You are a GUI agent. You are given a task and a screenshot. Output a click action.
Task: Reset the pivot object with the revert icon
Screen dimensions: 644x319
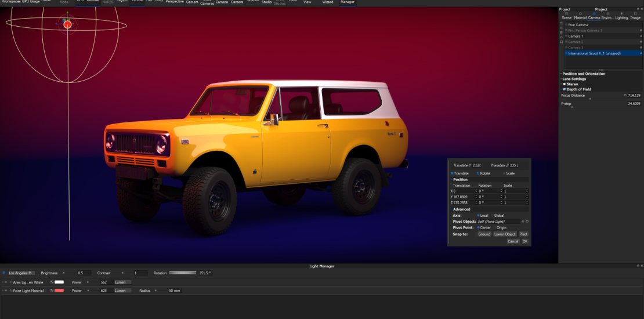(x=527, y=222)
